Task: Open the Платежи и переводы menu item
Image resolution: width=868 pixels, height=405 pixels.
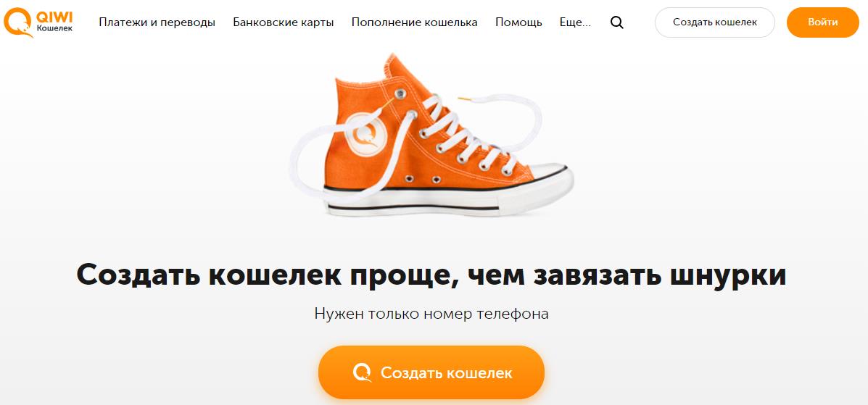Action: [157, 22]
